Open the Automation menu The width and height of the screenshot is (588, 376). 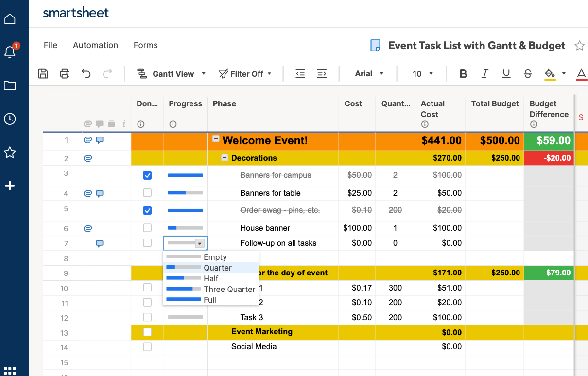pos(95,45)
